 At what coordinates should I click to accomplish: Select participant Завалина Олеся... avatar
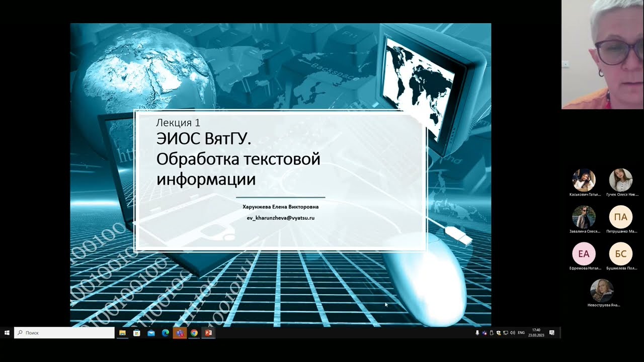click(584, 217)
